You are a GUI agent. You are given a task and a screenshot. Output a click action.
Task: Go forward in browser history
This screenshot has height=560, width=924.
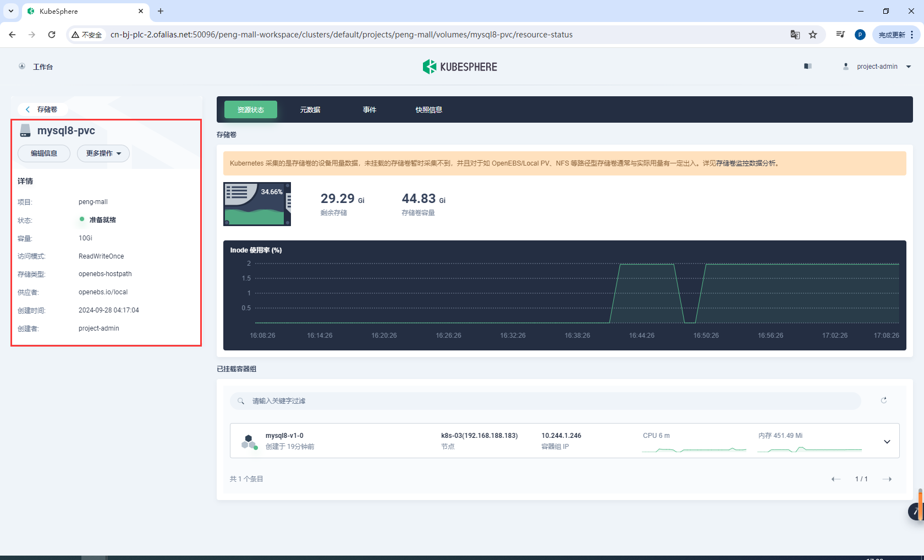click(x=32, y=35)
